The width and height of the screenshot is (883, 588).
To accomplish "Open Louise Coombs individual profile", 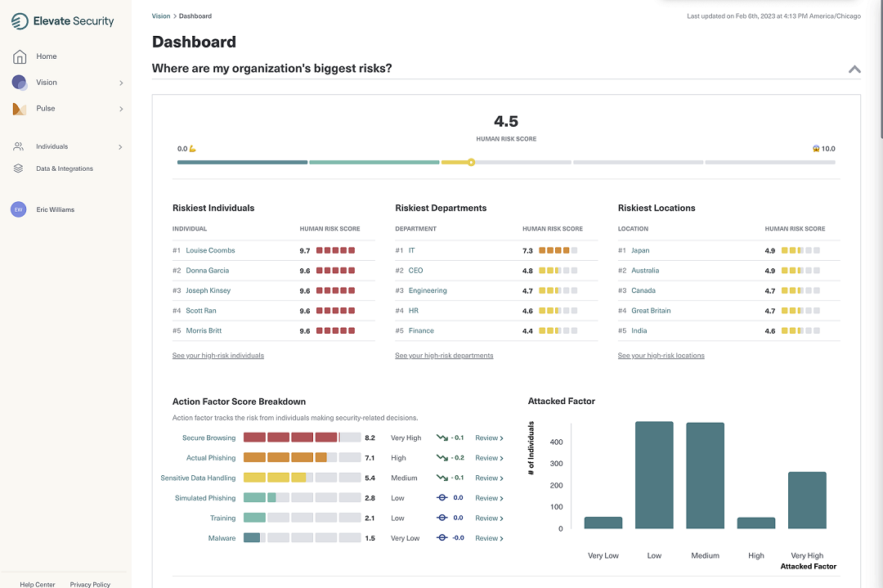I will click(210, 251).
